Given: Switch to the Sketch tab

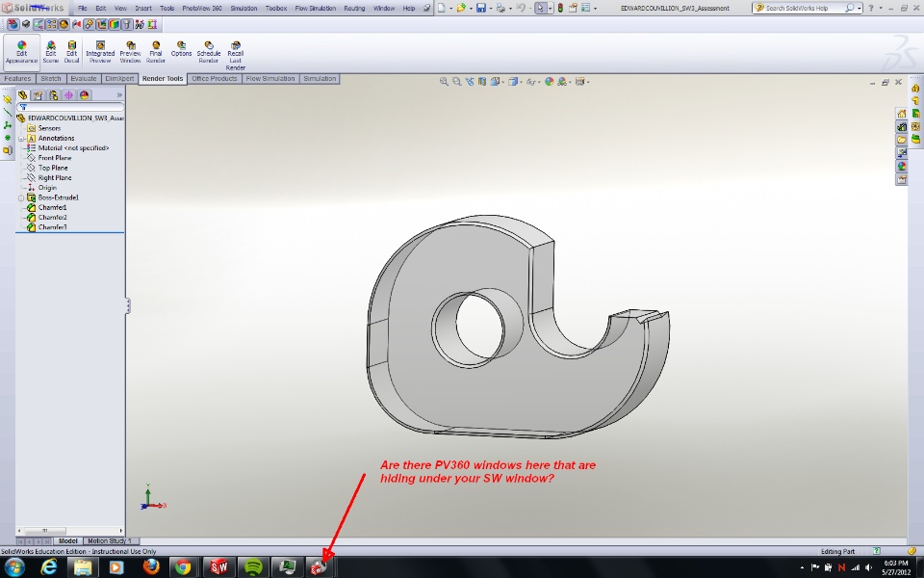Looking at the screenshot, I should (x=51, y=78).
